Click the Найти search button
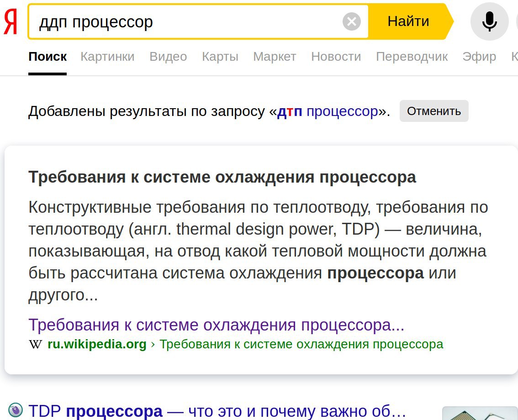This screenshot has height=420, width=518. pos(408,21)
